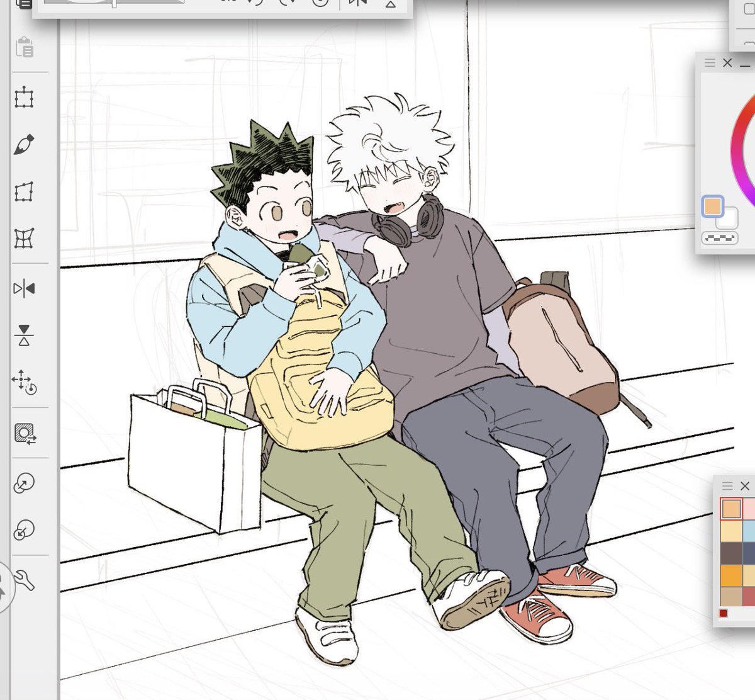The image size is (755, 700).
Task: Choose the tan beige swatch in bottom row
Action: click(x=731, y=596)
